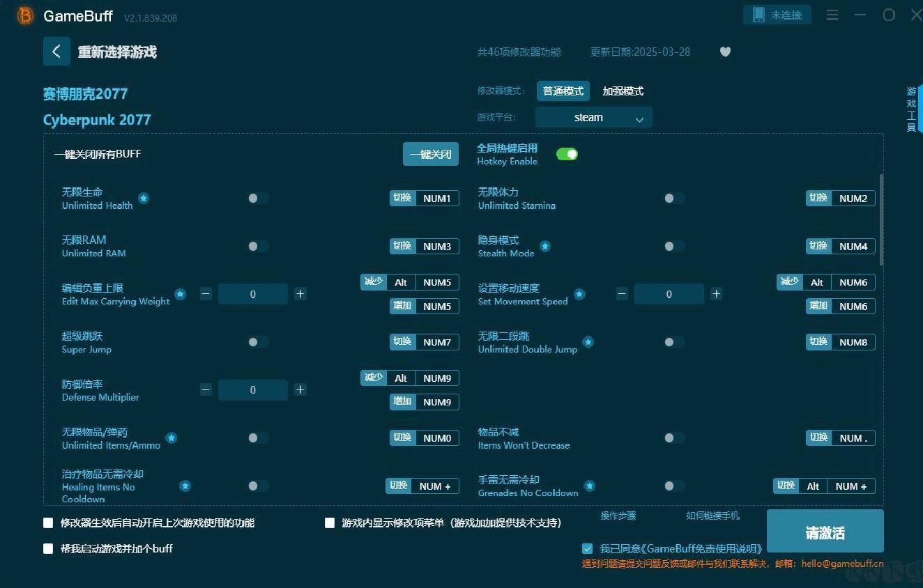Toggle Stealth Mode switch

[674, 246]
